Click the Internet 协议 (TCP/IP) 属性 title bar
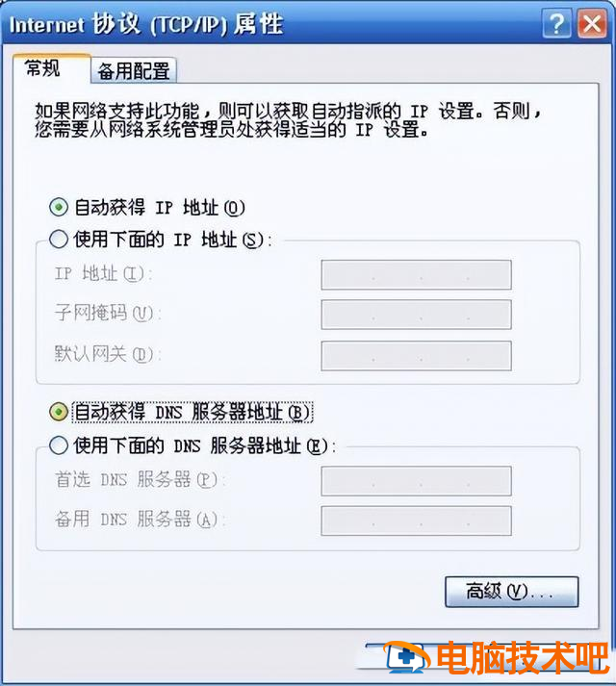 [271, 24]
